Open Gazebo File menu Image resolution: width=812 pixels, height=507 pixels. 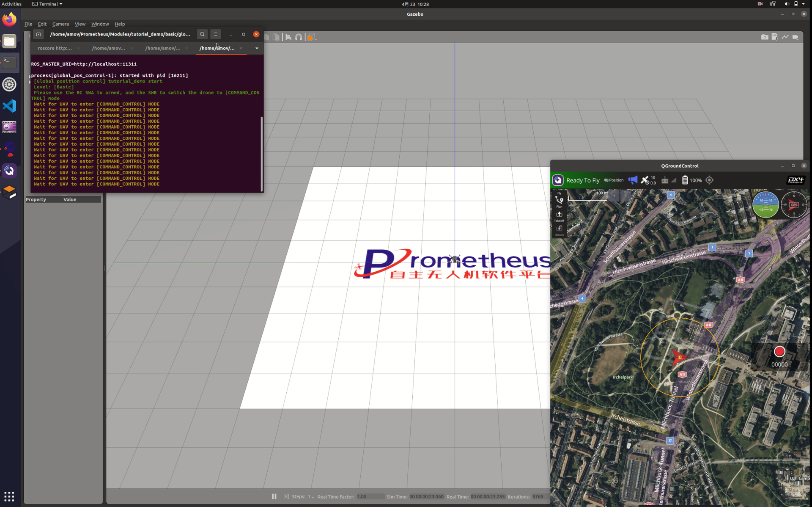coord(28,24)
